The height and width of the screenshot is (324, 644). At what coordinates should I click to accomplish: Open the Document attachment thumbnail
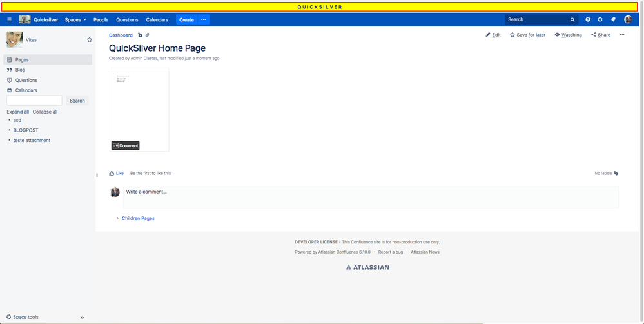(139, 110)
